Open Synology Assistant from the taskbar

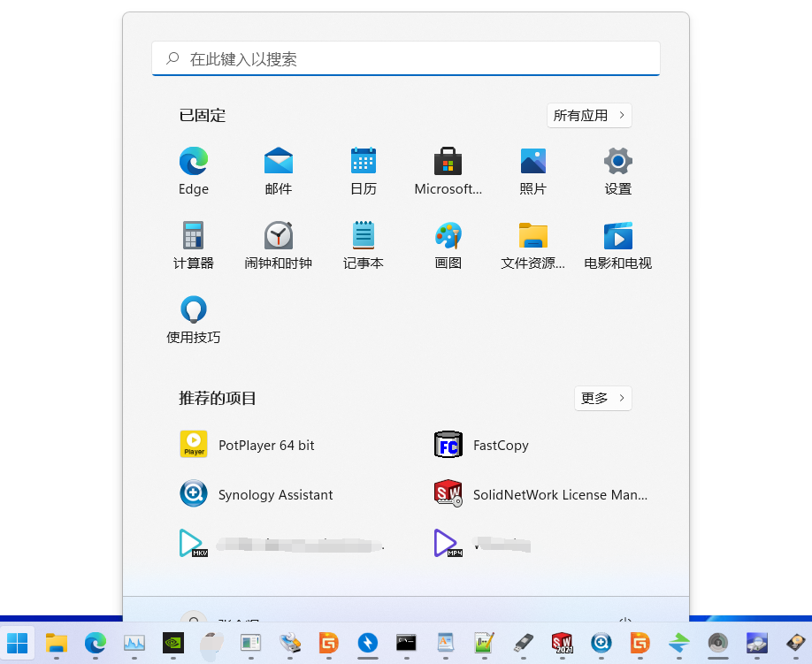coord(601,644)
